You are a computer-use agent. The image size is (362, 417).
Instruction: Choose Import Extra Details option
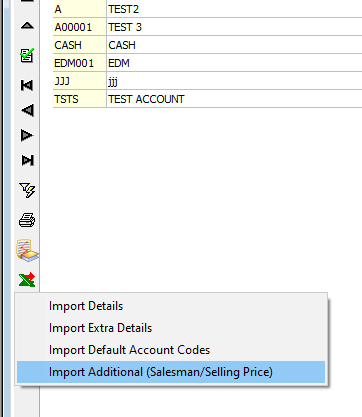100,328
